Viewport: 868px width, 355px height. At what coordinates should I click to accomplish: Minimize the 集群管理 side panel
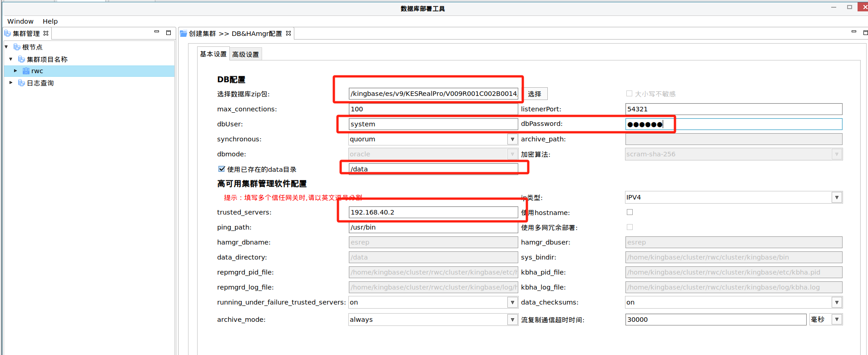coord(157,32)
